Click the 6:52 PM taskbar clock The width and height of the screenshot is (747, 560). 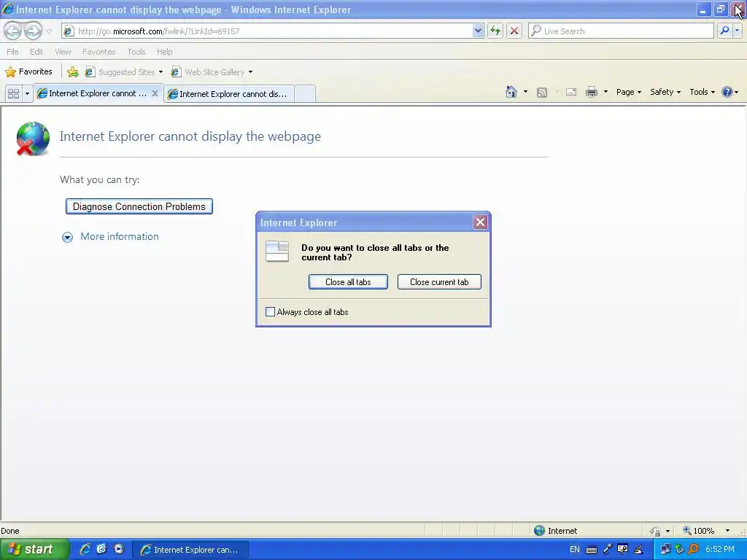coord(720,549)
